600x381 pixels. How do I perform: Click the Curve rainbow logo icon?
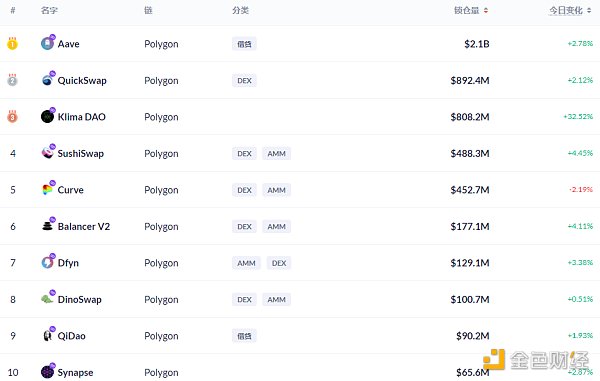click(47, 190)
